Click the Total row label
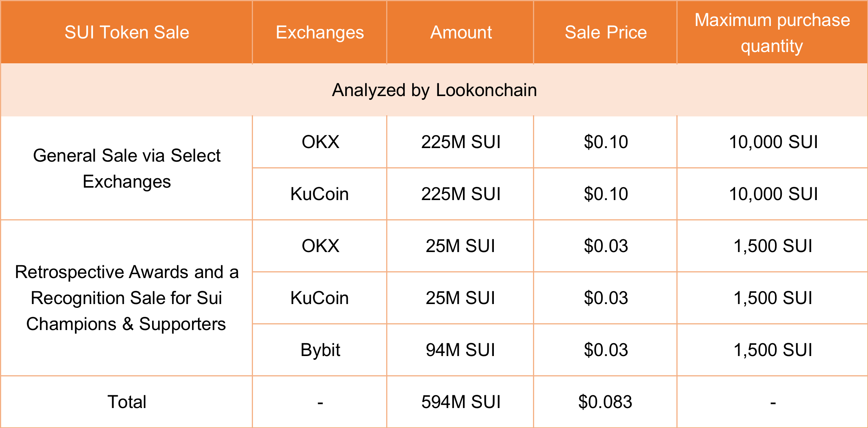The height and width of the screenshot is (428, 868). 126,402
